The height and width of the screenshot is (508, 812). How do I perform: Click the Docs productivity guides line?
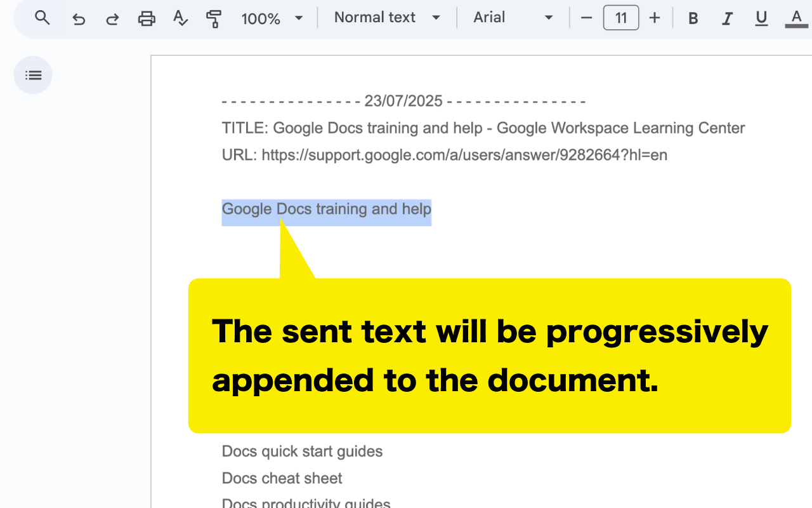point(306,503)
